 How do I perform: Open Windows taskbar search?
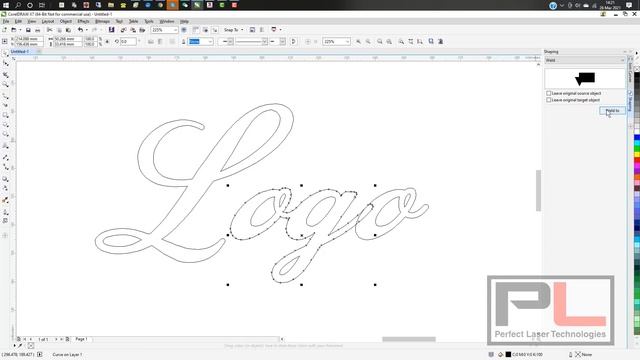click(x=18, y=5)
